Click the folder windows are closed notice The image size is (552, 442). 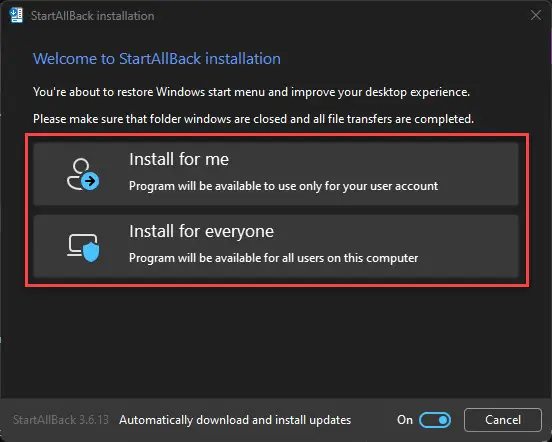253,119
